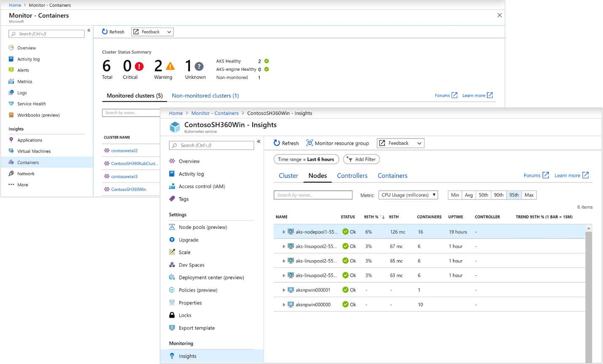
Task: Navigate to Home via breadcrumb
Action: click(x=176, y=113)
